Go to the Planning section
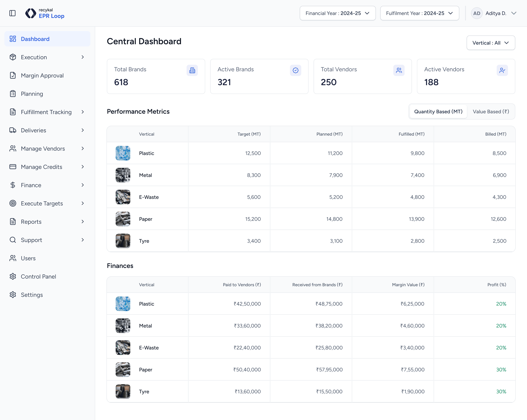The image size is (527, 420). (32, 94)
